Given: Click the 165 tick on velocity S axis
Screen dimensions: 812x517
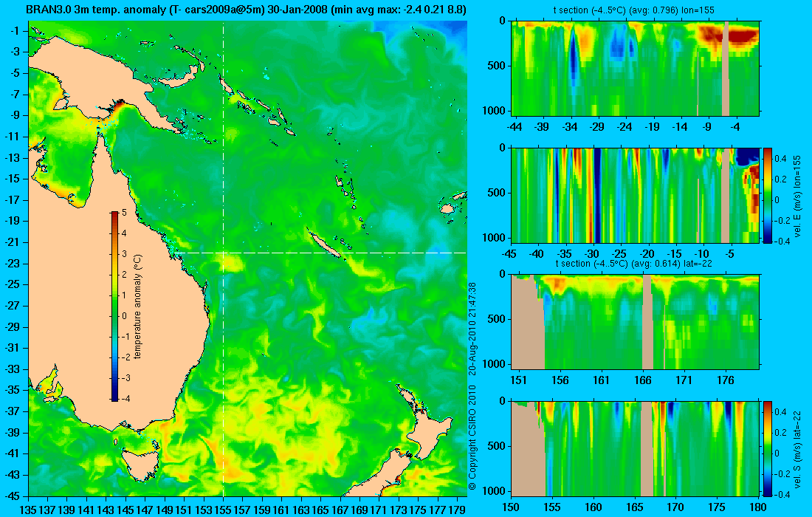Looking at the screenshot, I should tap(635, 507).
